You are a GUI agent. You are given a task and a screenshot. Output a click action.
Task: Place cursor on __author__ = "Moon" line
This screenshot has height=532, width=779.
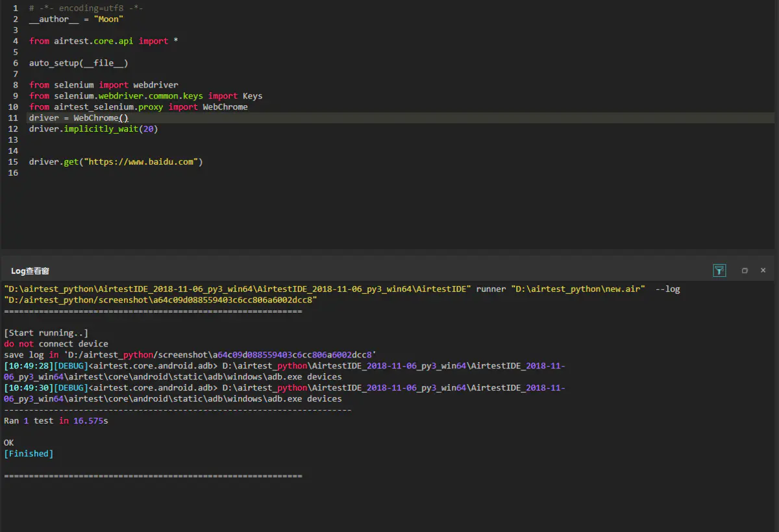pos(76,19)
